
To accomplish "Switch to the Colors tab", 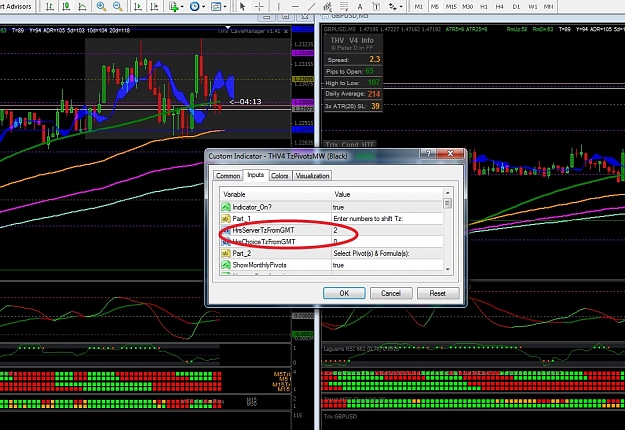I will click(x=280, y=176).
